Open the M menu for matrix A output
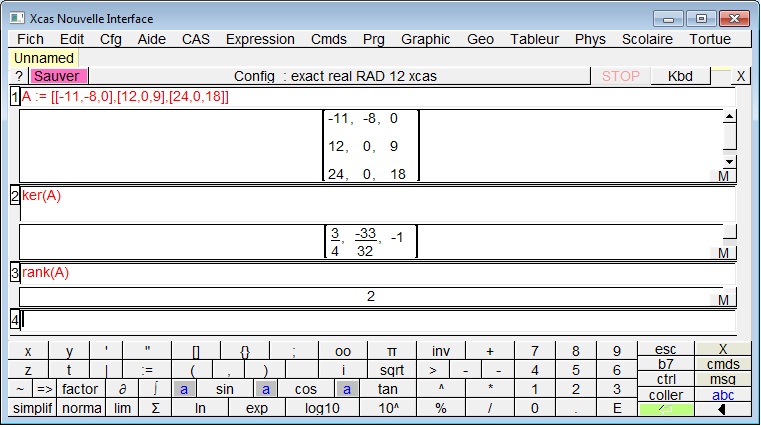Image resolution: width=761 pixels, height=428 pixels. click(723, 176)
